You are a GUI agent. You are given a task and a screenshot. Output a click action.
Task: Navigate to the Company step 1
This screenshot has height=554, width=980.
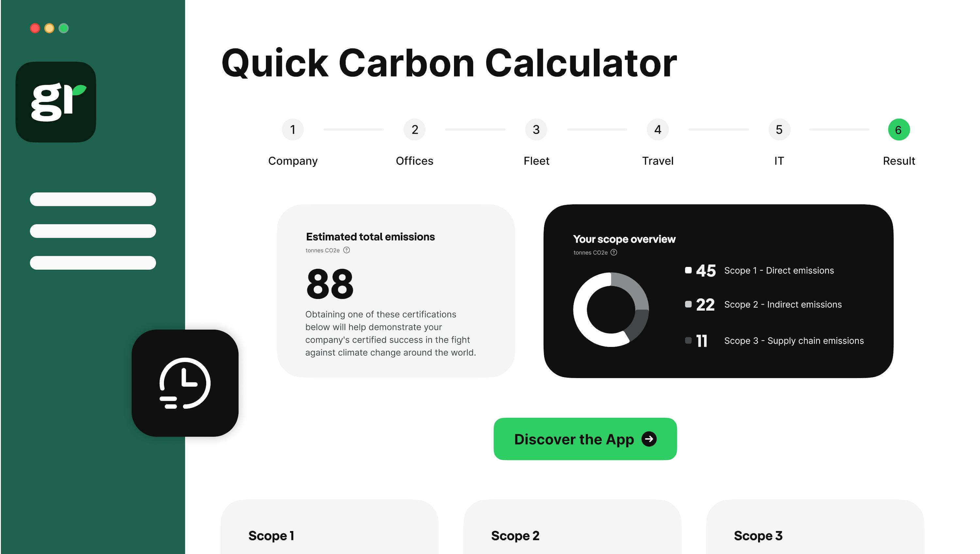tap(293, 130)
